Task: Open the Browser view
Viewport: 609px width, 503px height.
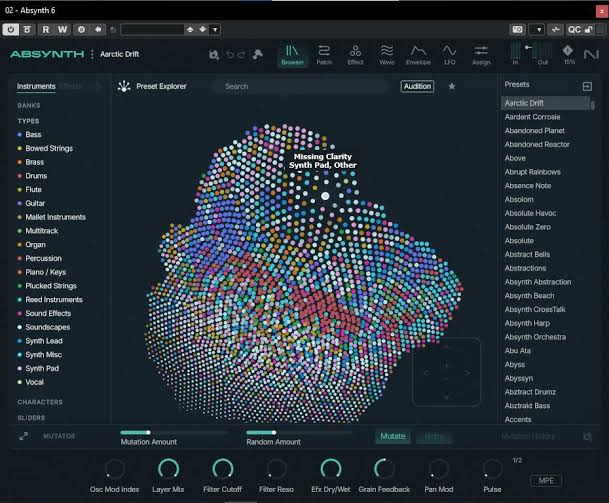Action: (292, 55)
